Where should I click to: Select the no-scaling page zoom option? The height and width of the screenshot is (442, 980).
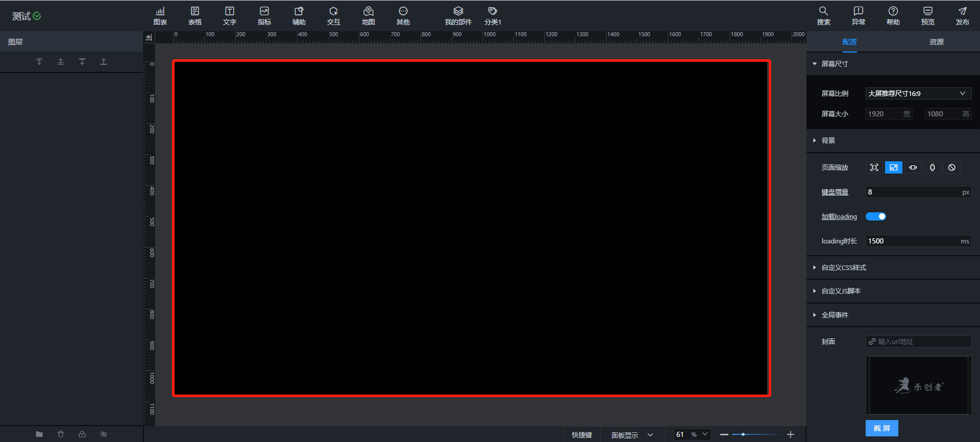(x=952, y=167)
